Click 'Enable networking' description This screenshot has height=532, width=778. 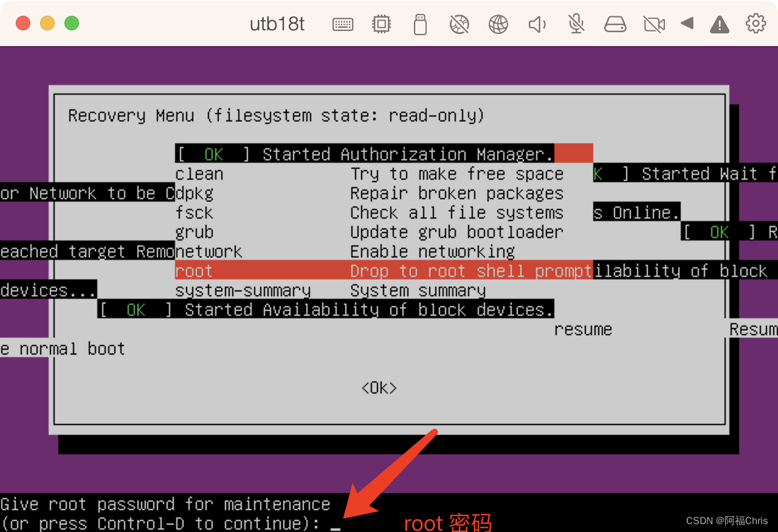[x=433, y=251]
